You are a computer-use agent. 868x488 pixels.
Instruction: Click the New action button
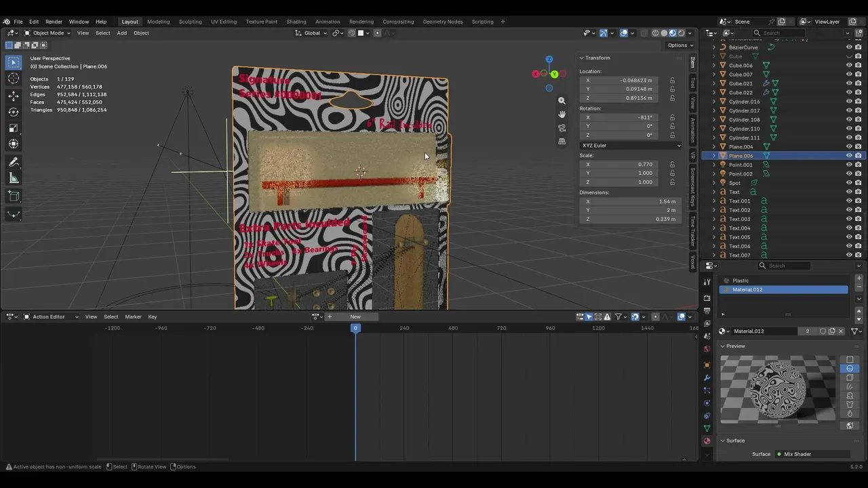click(355, 317)
